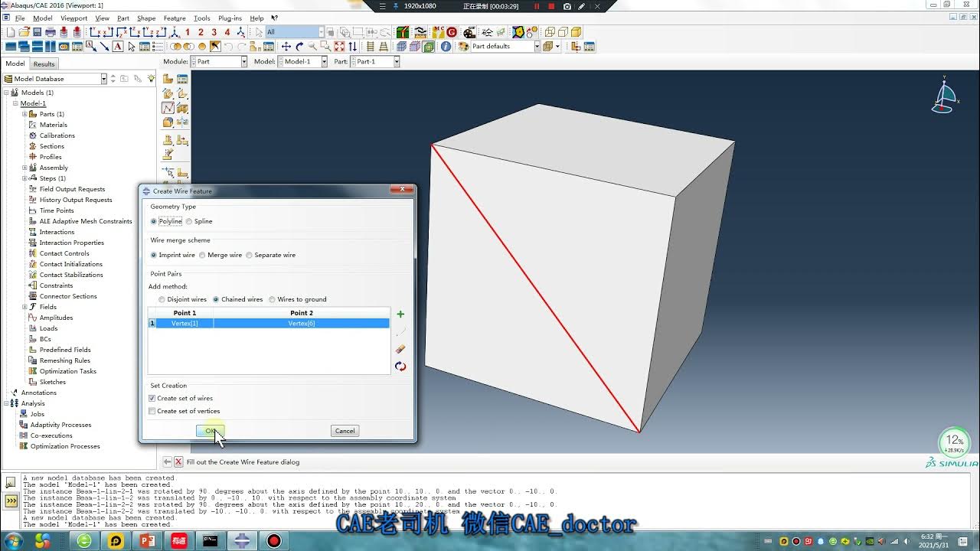The height and width of the screenshot is (551, 980).
Task: Select the Merge wire option
Action: point(202,255)
